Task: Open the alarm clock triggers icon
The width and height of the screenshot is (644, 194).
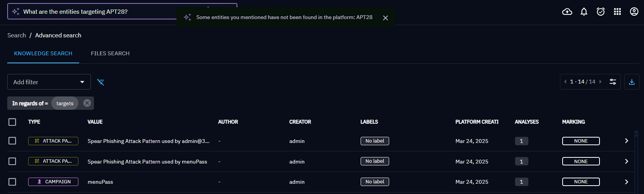Action: [601, 12]
